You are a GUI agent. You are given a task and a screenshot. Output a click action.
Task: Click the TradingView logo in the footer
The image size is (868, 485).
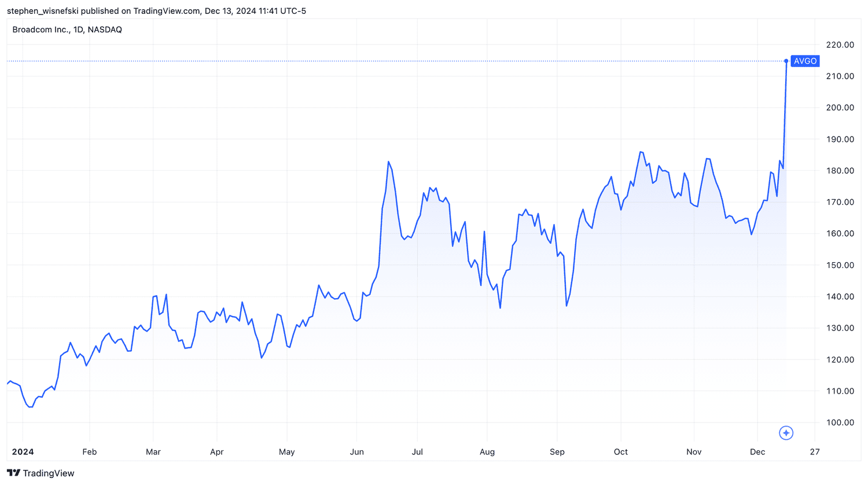(x=41, y=473)
